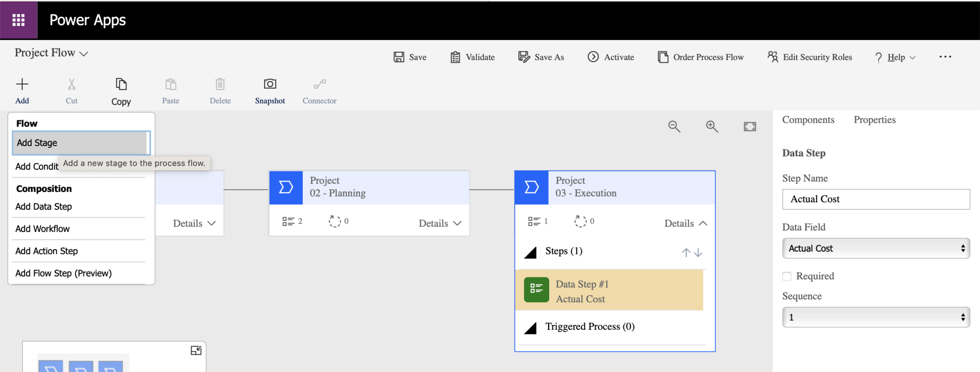
Task: Expand Triggered Process (0) section
Action: [531, 328]
